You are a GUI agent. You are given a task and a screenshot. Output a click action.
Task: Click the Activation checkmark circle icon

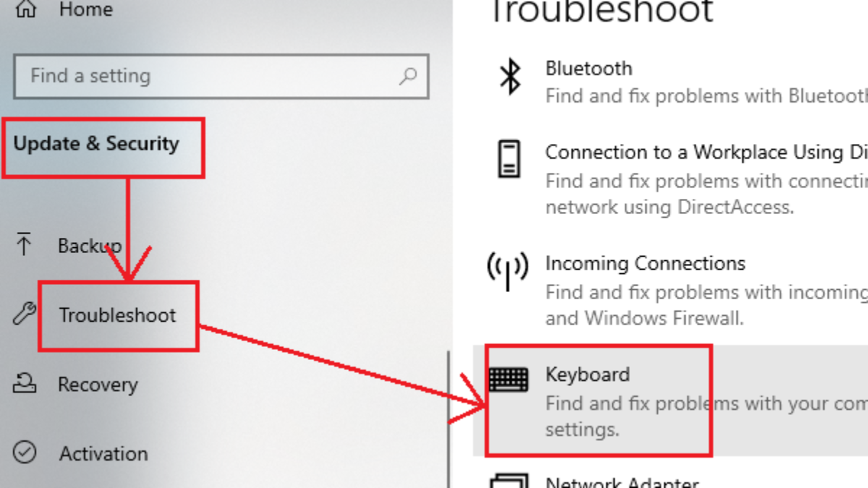coord(25,453)
